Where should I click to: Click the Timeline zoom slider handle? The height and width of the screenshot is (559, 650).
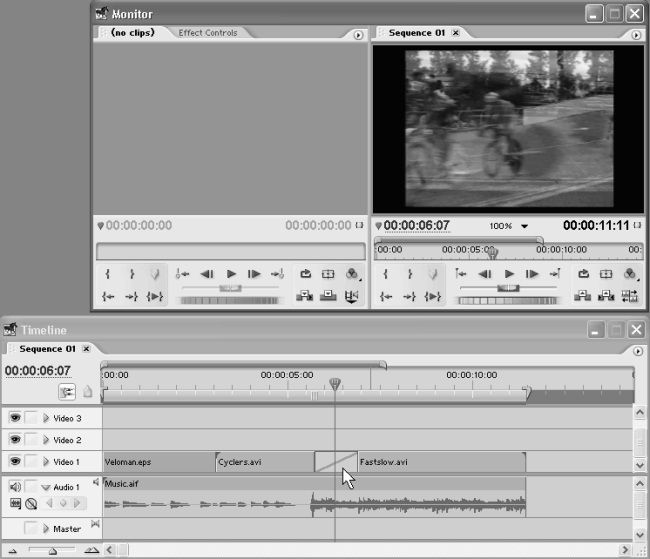[53, 550]
